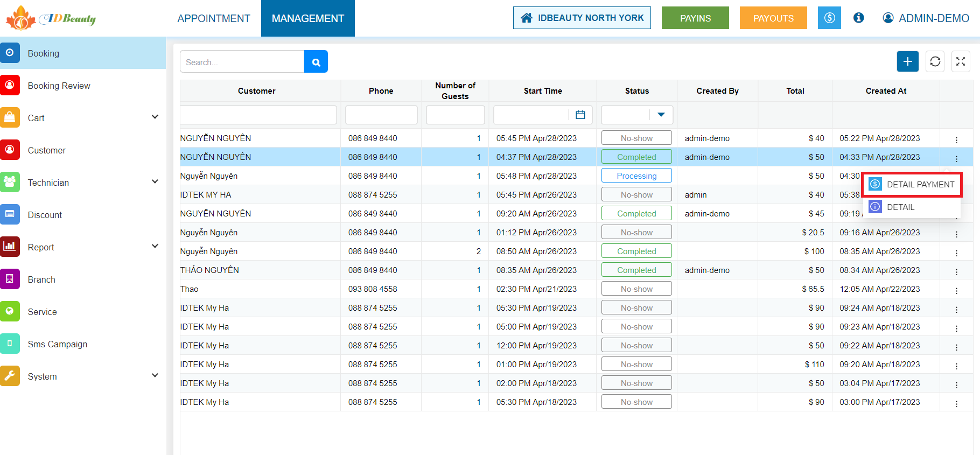Click the Start Time filter field
980x455 pixels.
[531, 115]
